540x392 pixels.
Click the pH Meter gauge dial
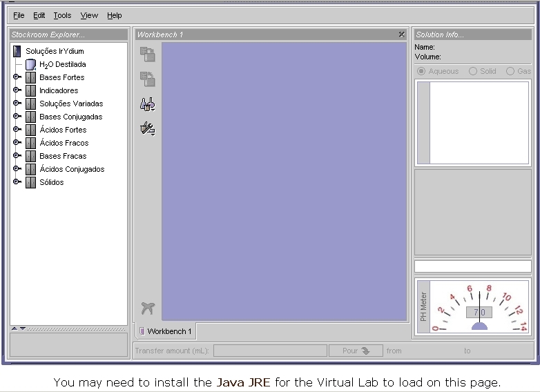(x=479, y=308)
